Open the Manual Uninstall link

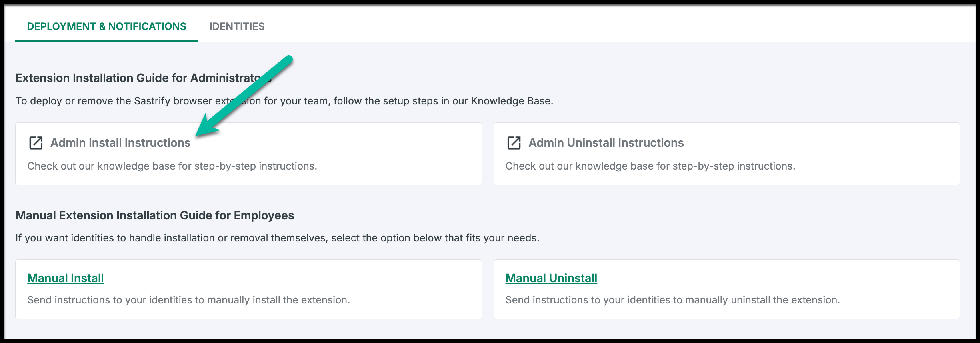tap(551, 278)
